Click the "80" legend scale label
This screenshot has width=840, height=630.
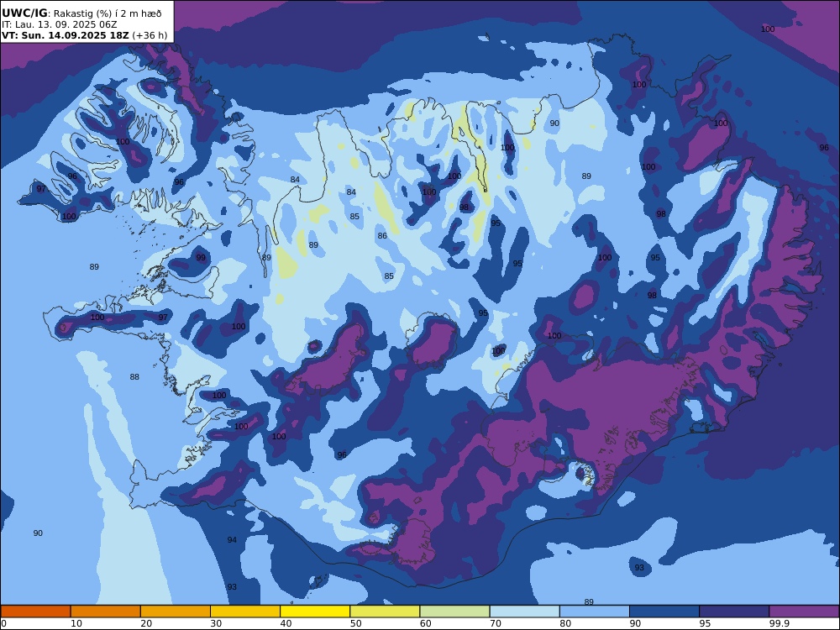(565, 623)
